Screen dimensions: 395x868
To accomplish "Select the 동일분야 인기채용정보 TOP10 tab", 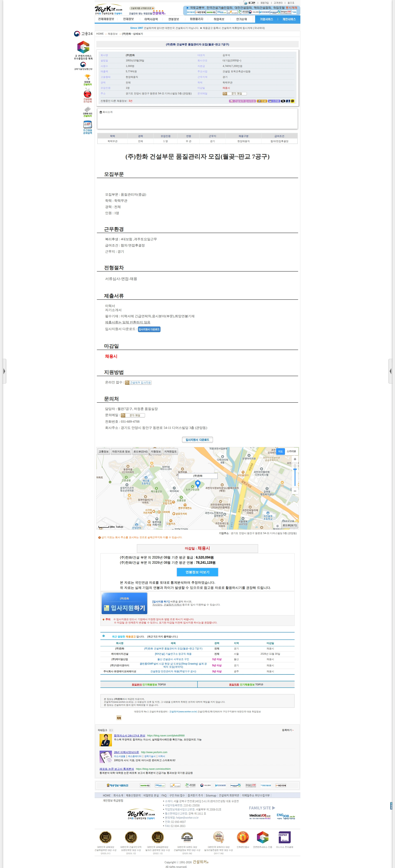I will tap(149, 684).
